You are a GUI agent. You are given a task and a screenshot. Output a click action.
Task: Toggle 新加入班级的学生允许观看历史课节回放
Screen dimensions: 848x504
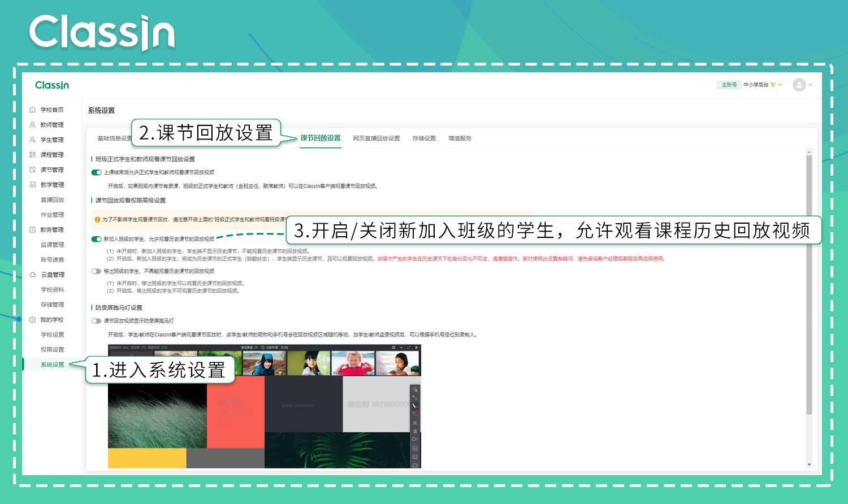coord(96,239)
